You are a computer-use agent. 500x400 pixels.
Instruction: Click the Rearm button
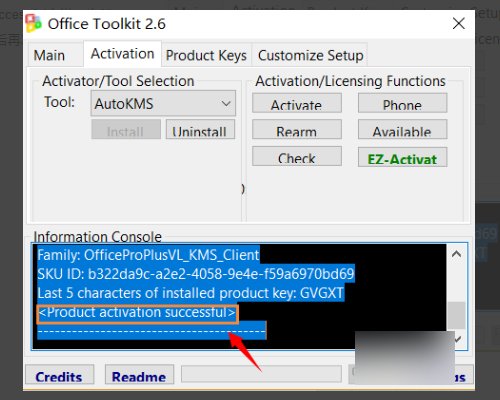click(297, 130)
